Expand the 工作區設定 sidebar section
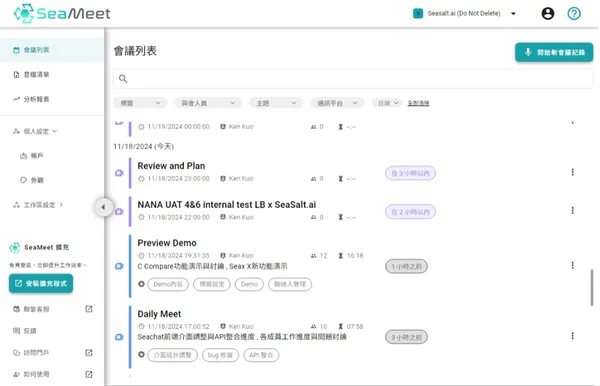The image size is (600, 386). pos(38,205)
